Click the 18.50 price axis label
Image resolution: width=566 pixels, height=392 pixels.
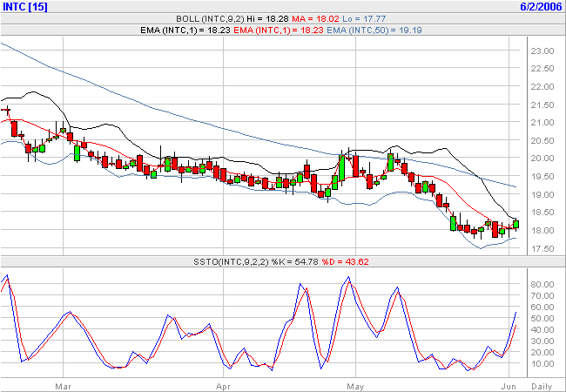coord(542,213)
